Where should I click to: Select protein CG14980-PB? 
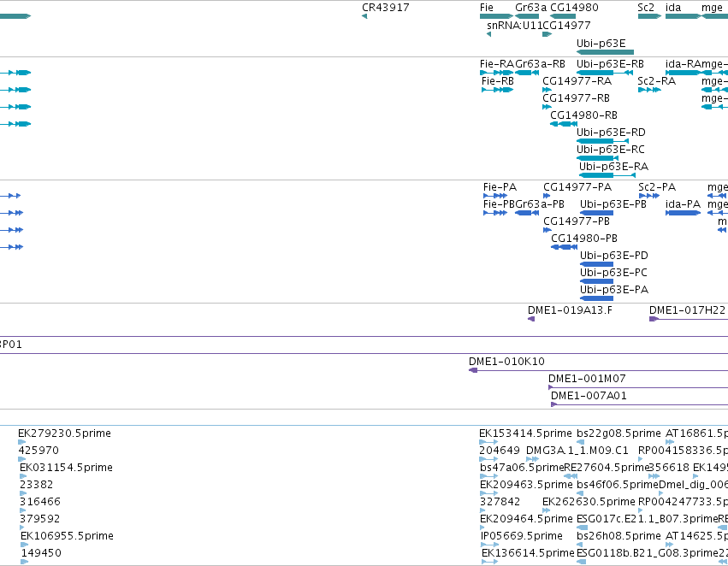tap(584, 239)
